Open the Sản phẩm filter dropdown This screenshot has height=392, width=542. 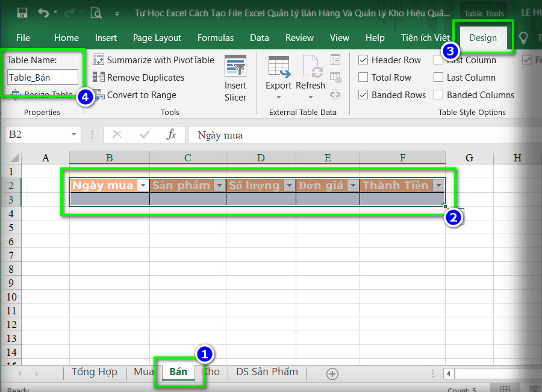[x=219, y=185]
